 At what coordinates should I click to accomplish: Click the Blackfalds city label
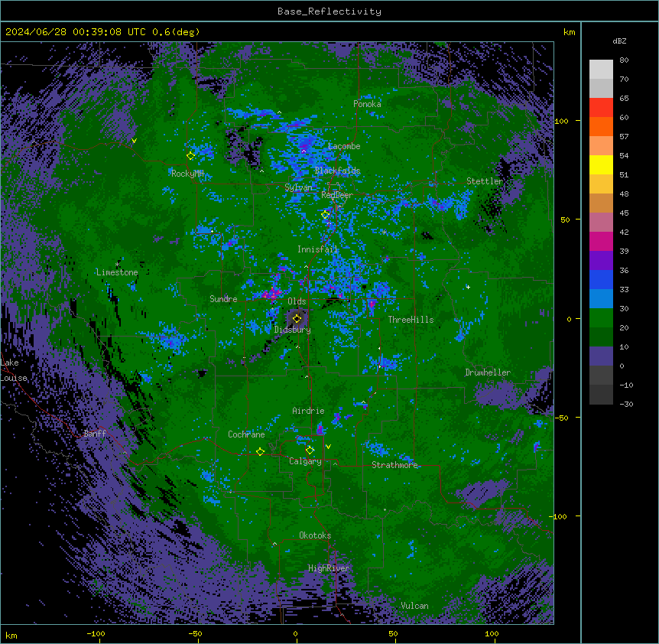pyautogui.click(x=337, y=171)
